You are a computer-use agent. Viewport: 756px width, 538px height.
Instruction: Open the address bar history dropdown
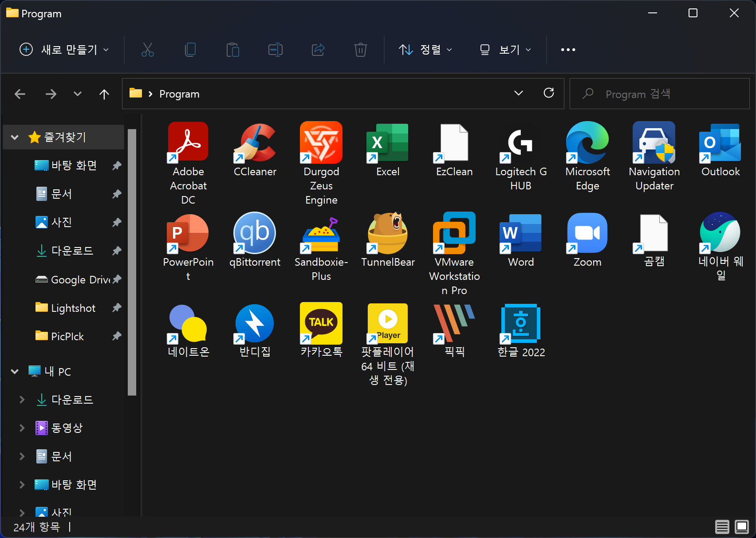coord(518,93)
